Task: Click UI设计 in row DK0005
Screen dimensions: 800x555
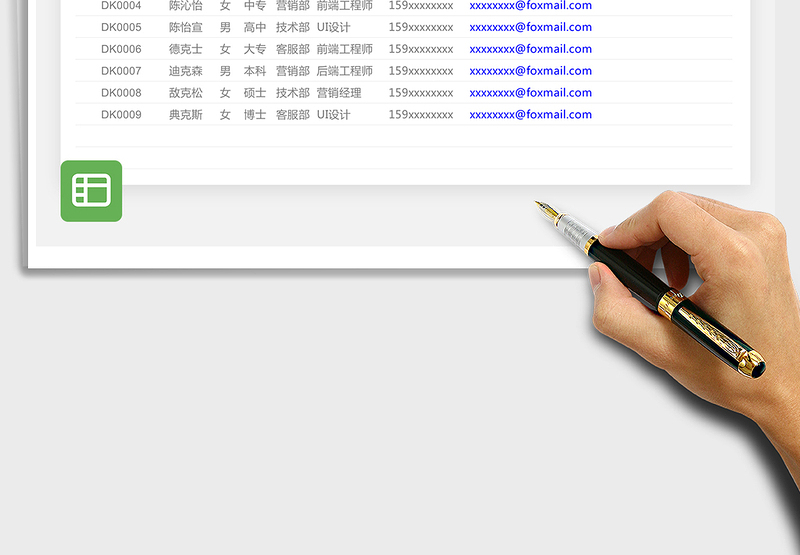Action: (333, 27)
